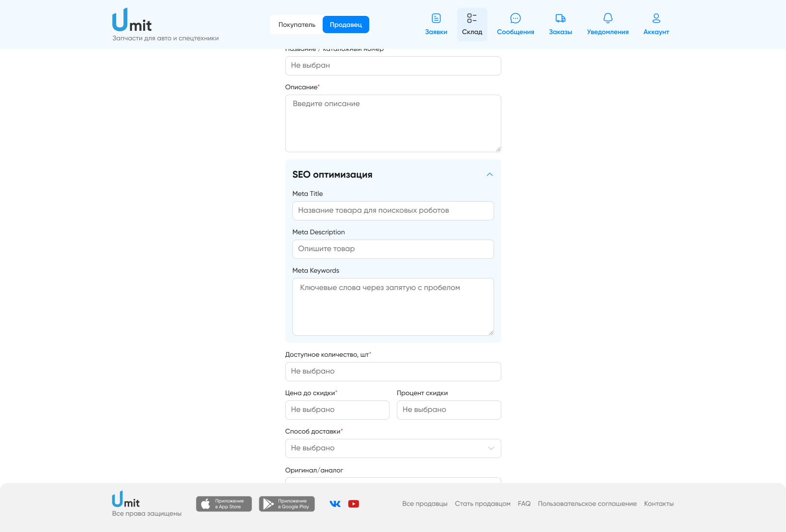Open the FAQ footer link
Image resolution: width=786 pixels, height=532 pixels.
coord(524,504)
